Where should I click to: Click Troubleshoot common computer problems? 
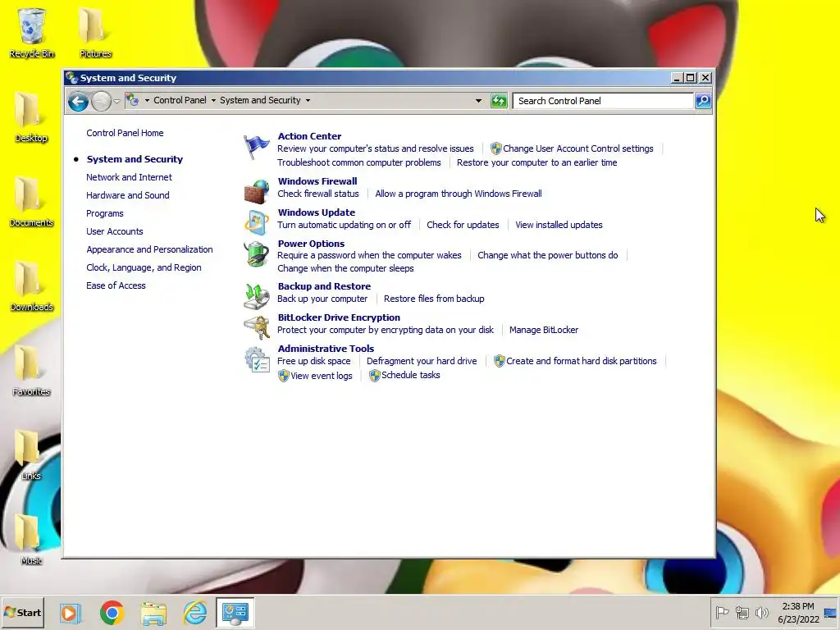pos(359,162)
